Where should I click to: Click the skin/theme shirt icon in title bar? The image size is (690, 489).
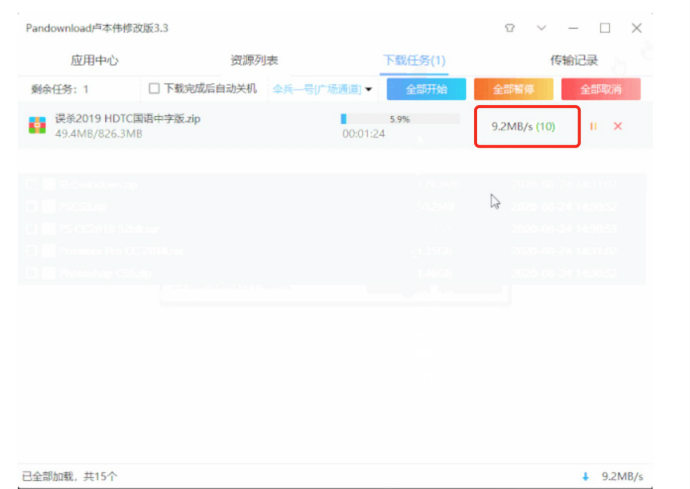click(510, 28)
